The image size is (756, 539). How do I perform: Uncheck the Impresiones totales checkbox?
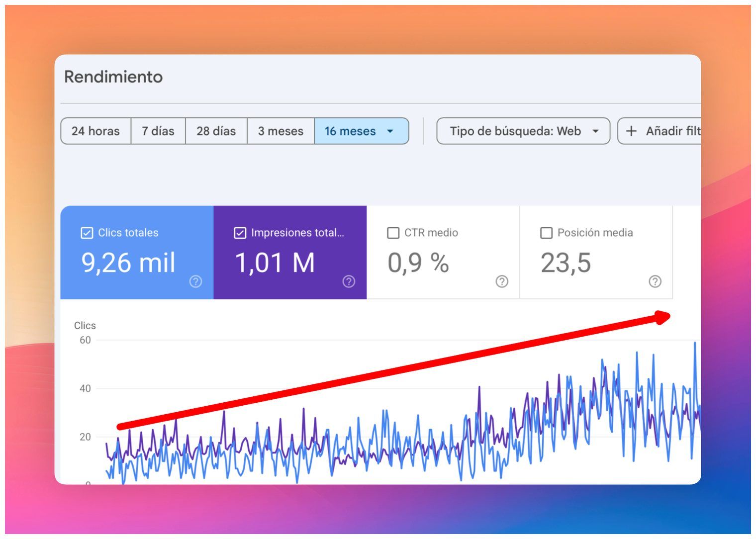click(x=240, y=233)
